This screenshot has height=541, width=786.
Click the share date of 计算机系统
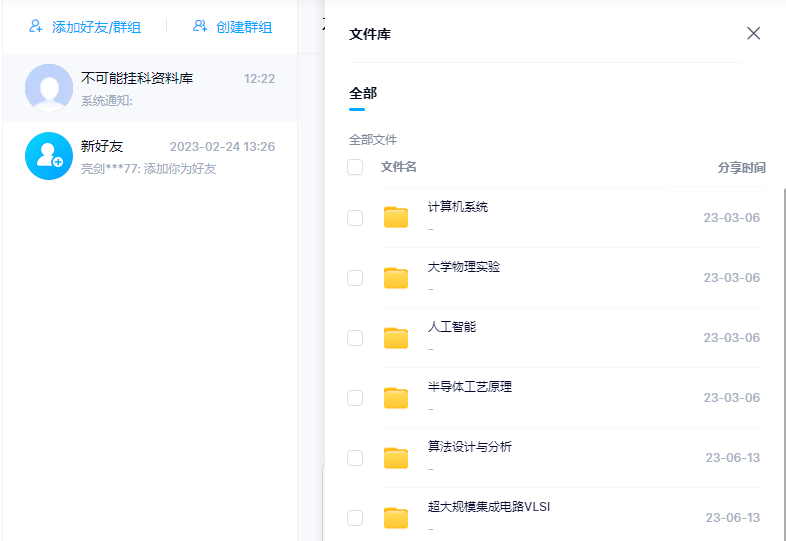731,218
